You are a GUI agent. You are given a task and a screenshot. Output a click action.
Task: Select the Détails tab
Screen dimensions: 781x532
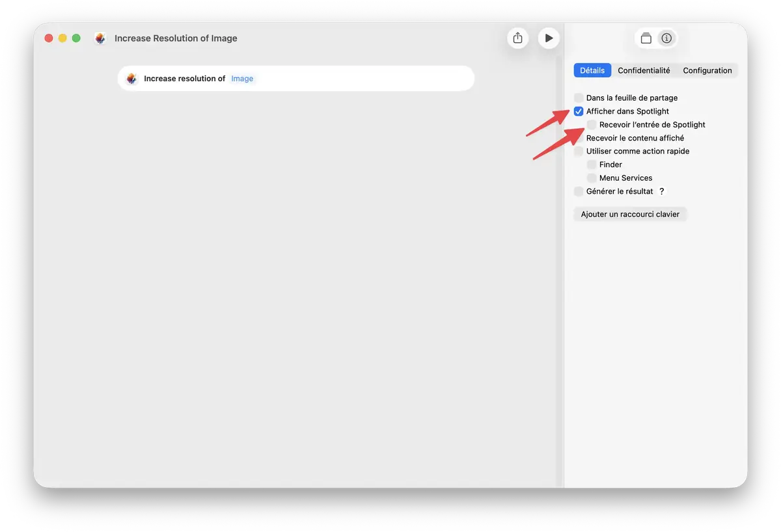tap(592, 70)
